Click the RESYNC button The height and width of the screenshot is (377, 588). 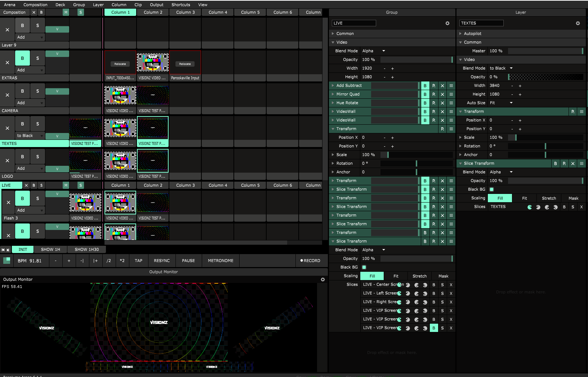coord(161,261)
